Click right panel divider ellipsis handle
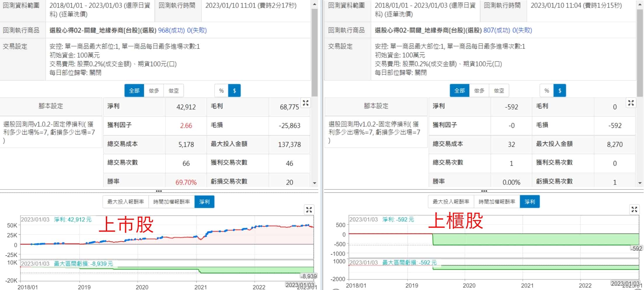This screenshot has height=290, width=644. point(484,191)
